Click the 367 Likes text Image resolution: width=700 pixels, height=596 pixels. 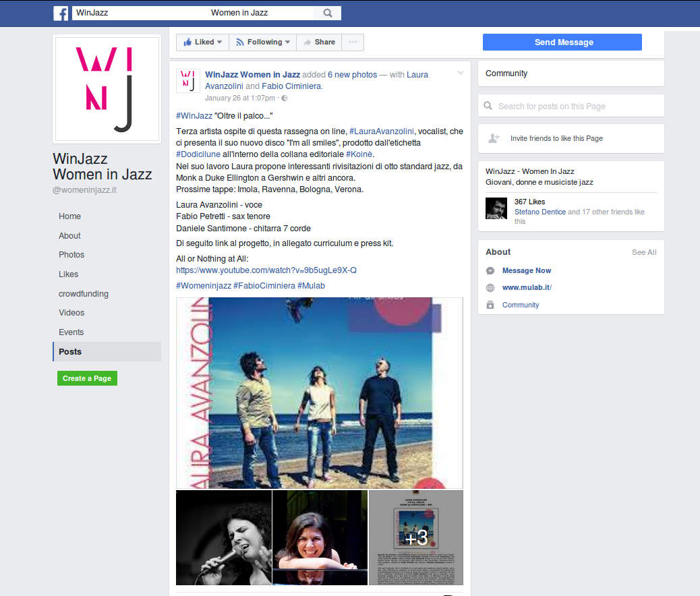(529, 202)
